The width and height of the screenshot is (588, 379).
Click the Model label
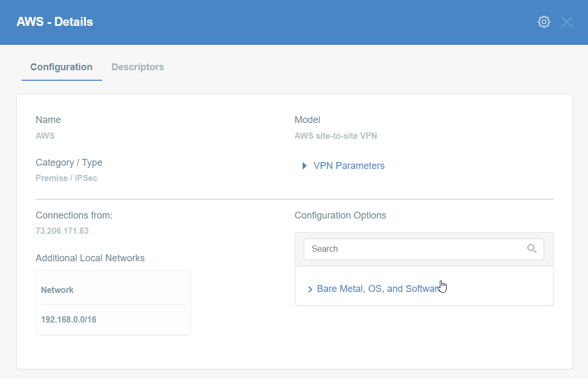point(307,120)
